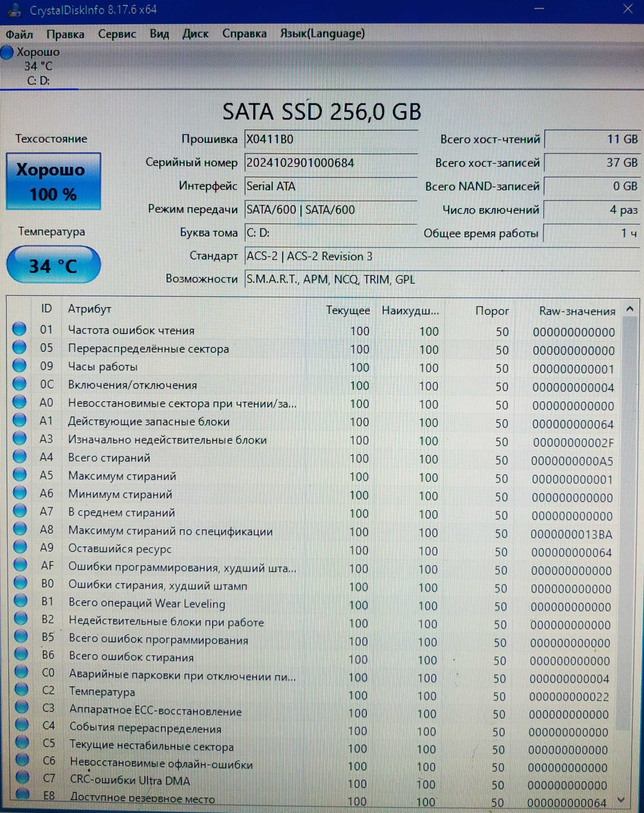
Task: Click status icon of row 05 Перераспределённые сектора
Action: 19,347
